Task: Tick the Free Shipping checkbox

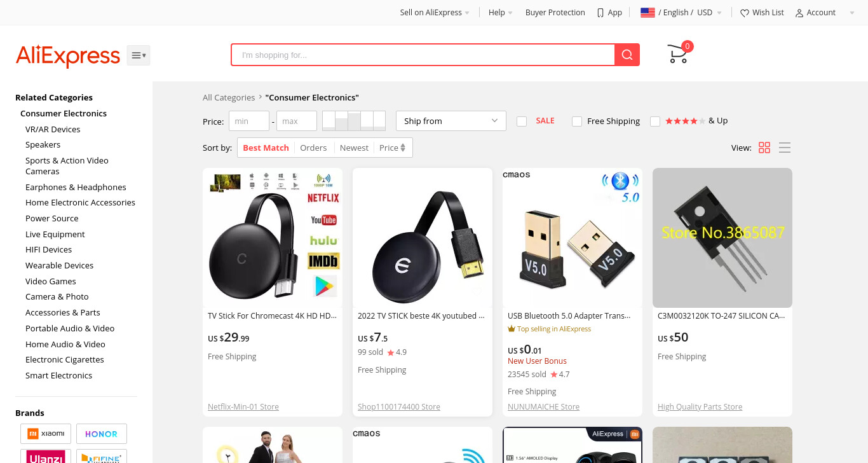Action: (577, 121)
